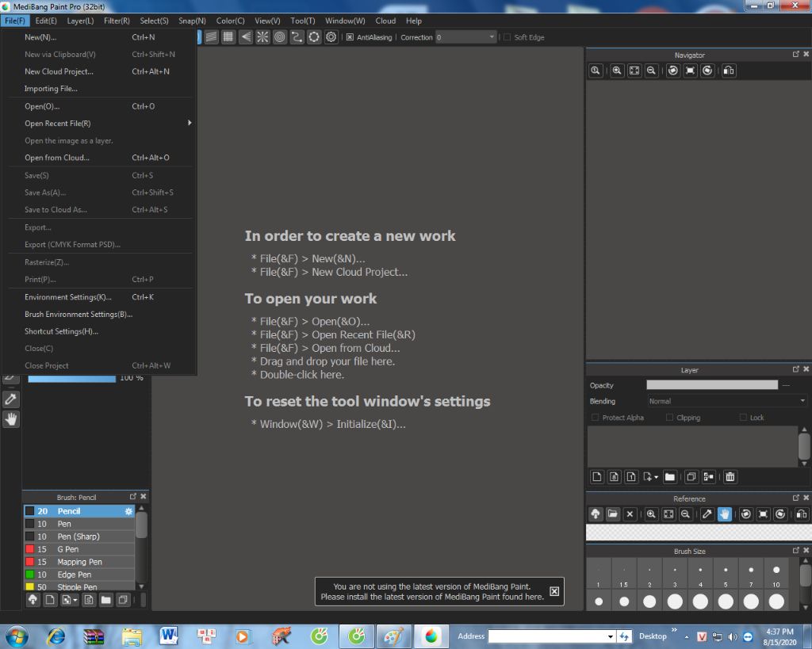Create a new layer folder in Layer panel
The height and width of the screenshot is (649, 812).
pos(669,477)
